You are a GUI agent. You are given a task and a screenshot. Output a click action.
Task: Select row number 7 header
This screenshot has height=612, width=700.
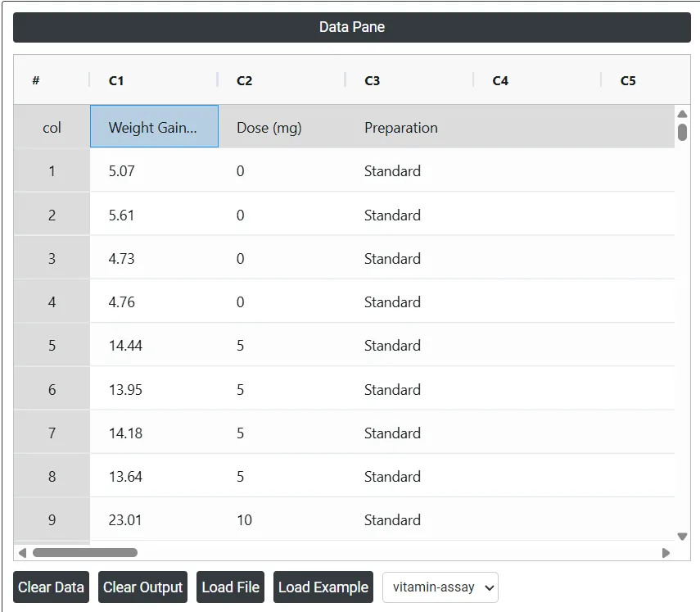52,433
